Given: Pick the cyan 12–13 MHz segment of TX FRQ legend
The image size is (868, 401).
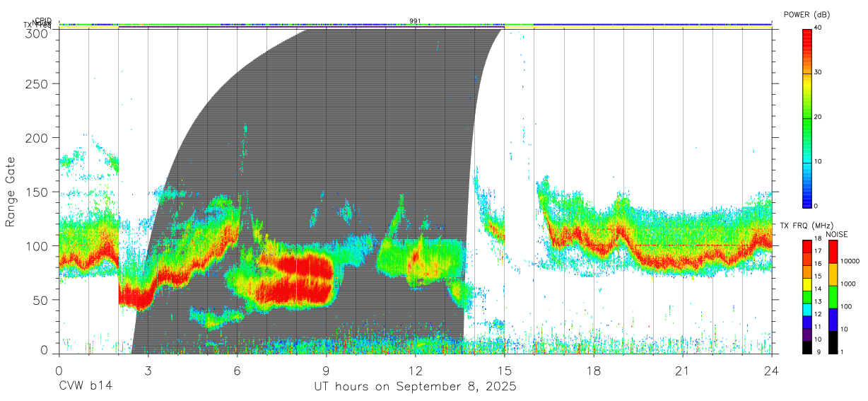Looking at the screenshot, I should click(x=807, y=308).
